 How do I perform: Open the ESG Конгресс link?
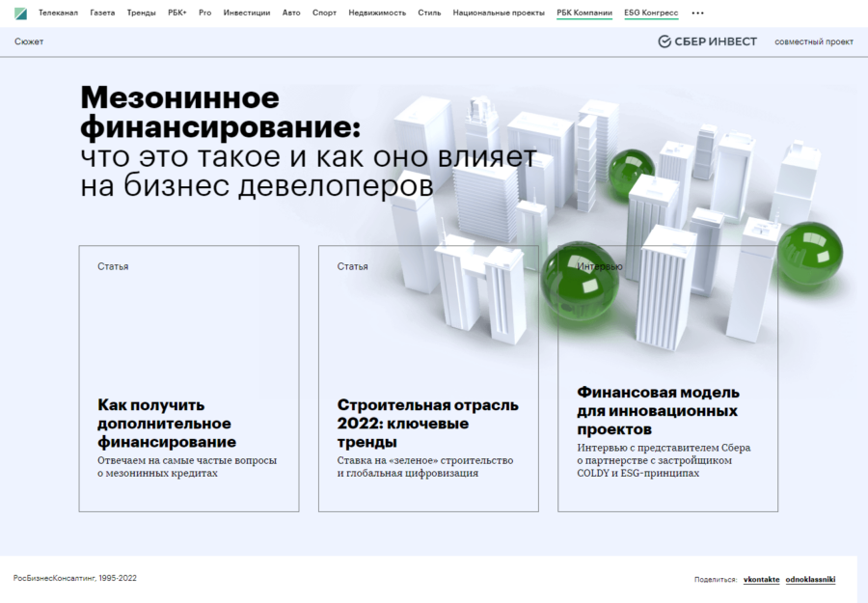point(653,13)
